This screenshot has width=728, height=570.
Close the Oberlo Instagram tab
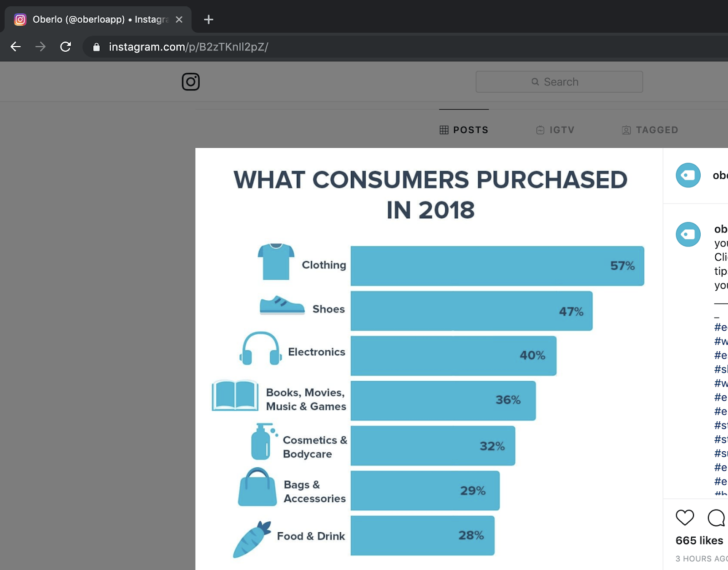(179, 20)
